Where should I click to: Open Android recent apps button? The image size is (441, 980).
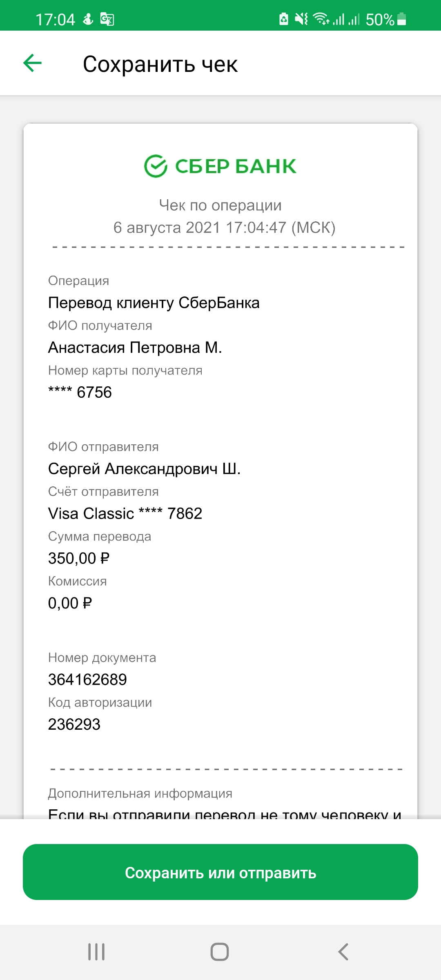pyautogui.click(x=96, y=952)
